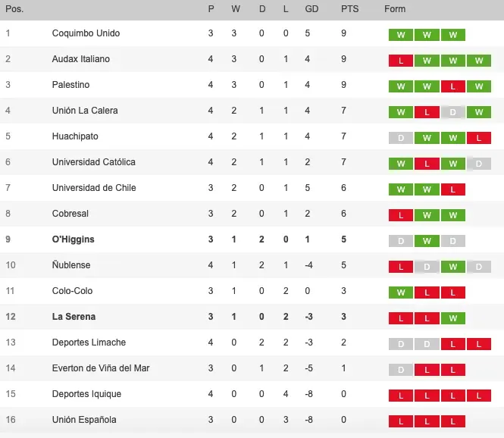504x438 pixels.
Task: Click the green W badge in La Serena's row
Action: 452,318
